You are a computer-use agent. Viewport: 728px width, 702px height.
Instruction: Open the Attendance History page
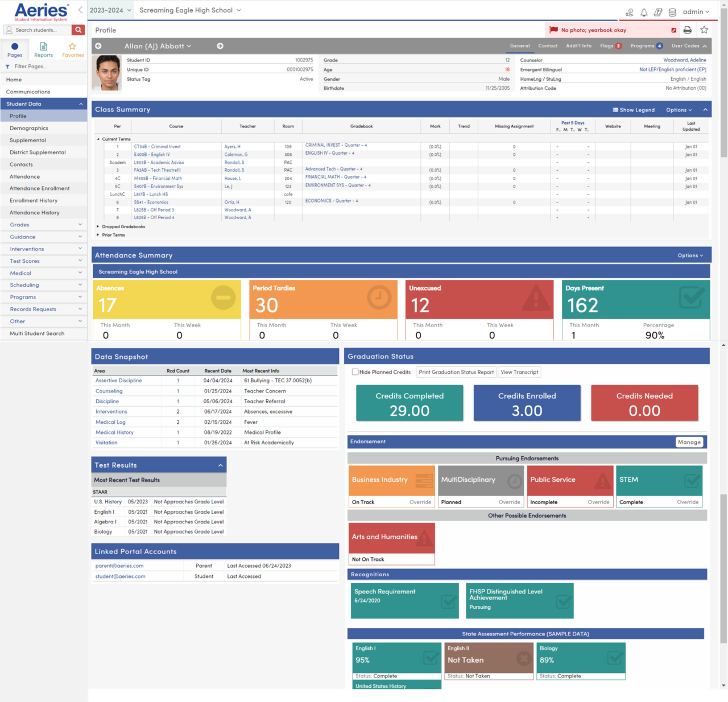(34, 212)
